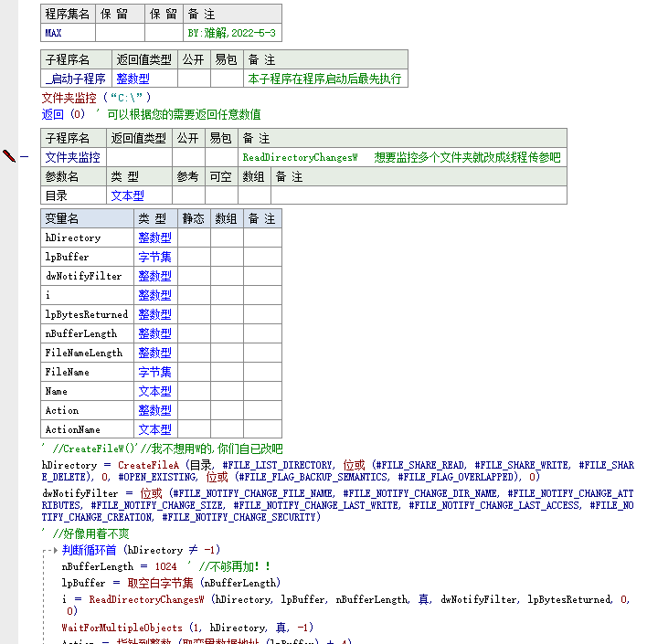Click the pencil marker beside 文件夹监控 subroutine
The height and width of the screenshot is (644, 647).
click(9, 156)
